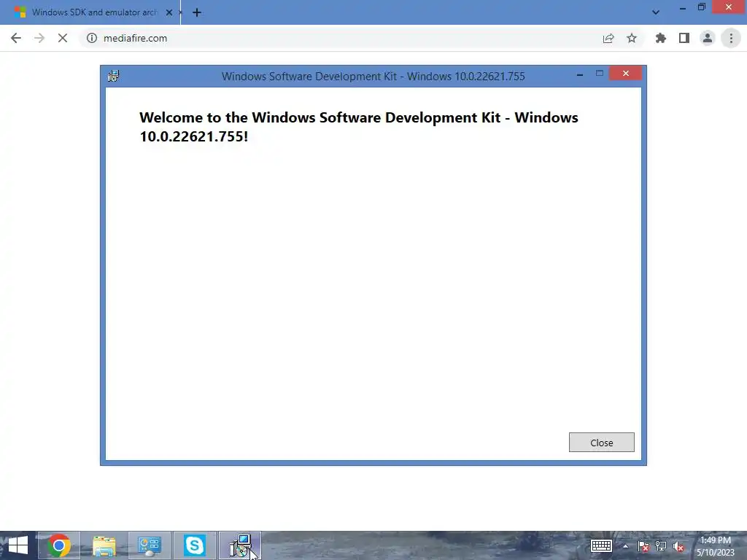Open Chrome from the taskbar

58,545
